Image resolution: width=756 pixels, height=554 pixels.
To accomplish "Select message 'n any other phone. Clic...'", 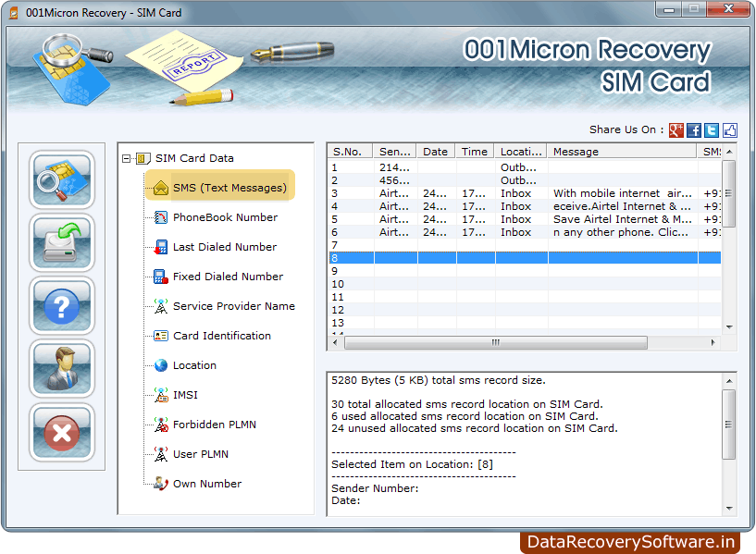I will 525,233.
